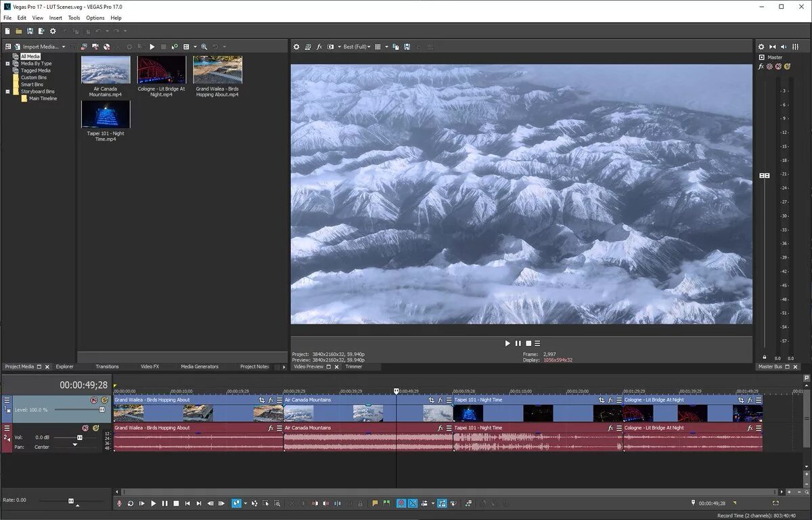The width and height of the screenshot is (812, 520).
Task: Select the Taipei 101 Night Time thumbnail
Action: (x=106, y=114)
